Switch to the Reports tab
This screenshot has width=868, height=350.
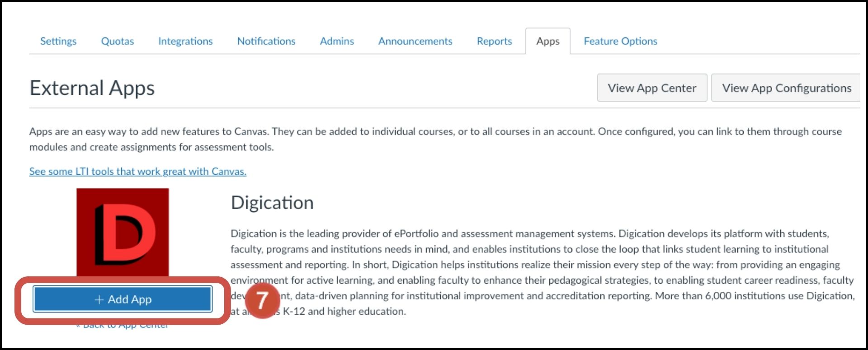click(x=495, y=41)
